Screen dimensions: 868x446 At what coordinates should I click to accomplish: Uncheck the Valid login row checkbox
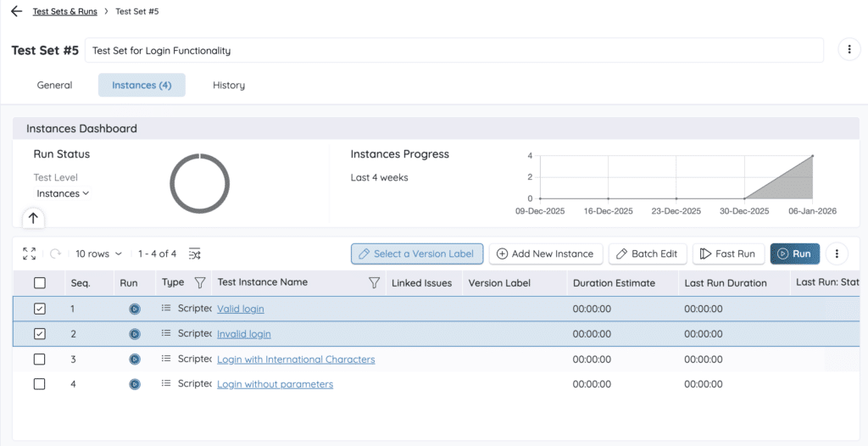tap(39, 309)
